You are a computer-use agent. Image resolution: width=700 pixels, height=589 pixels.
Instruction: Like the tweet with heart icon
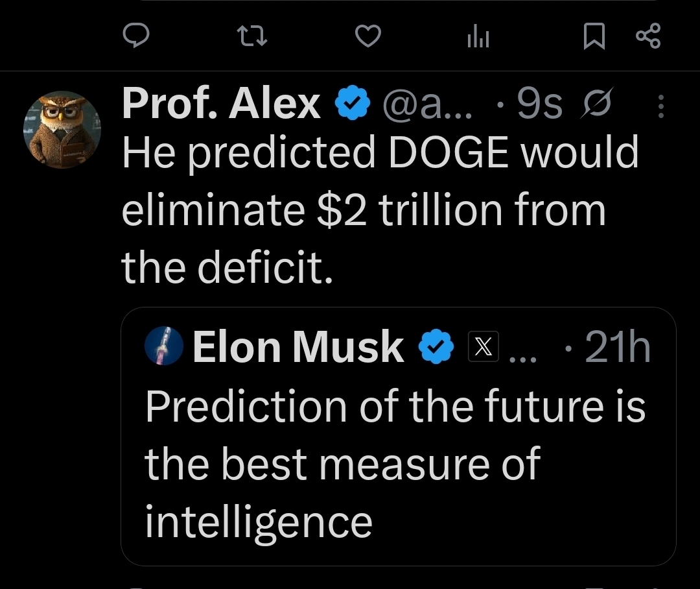click(x=368, y=37)
